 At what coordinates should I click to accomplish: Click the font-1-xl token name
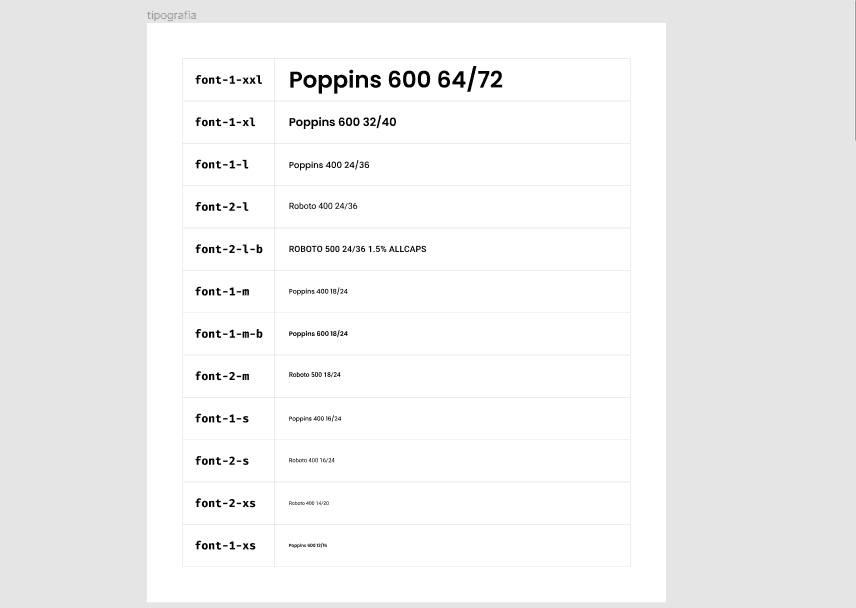(225, 122)
